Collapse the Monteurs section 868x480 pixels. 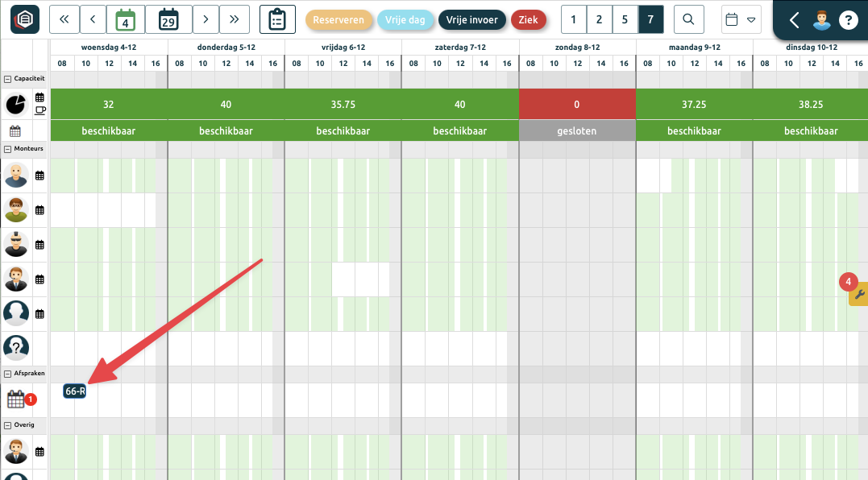coord(7,149)
